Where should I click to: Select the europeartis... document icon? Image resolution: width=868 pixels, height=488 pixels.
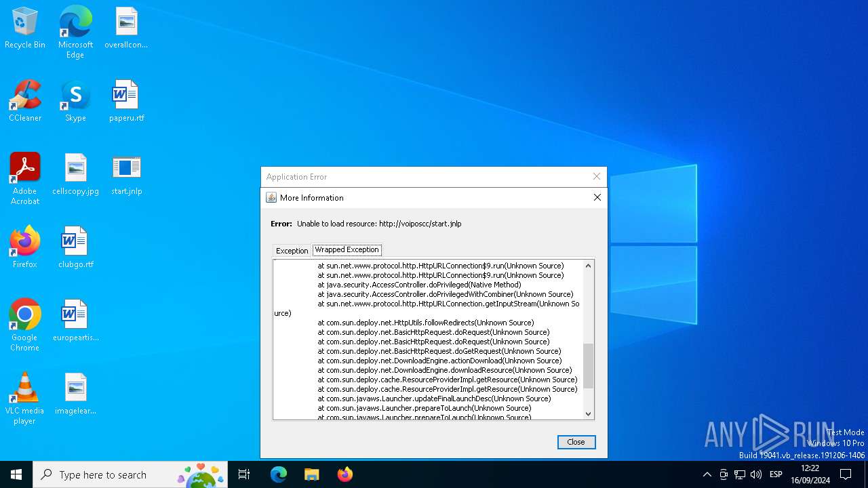click(75, 321)
